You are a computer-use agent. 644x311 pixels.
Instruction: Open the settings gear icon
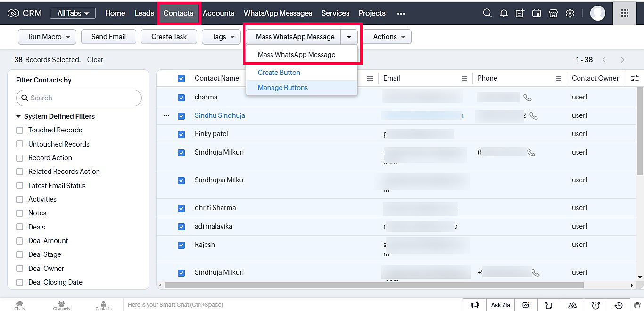click(570, 13)
